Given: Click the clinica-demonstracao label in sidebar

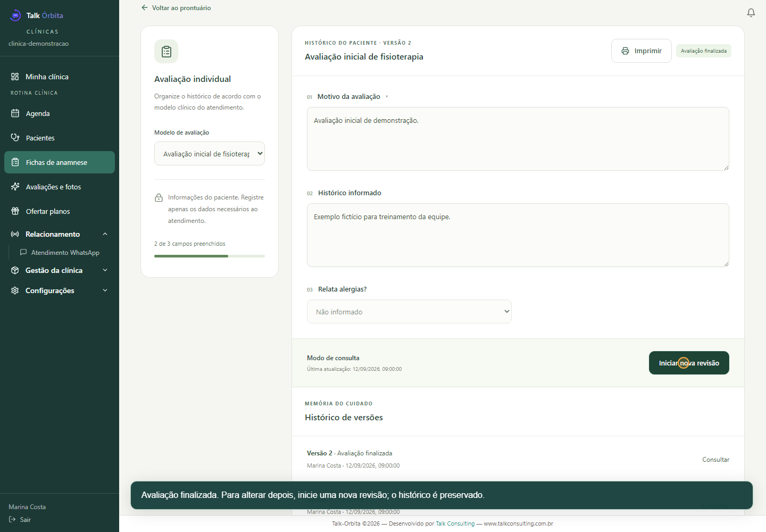Looking at the screenshot, I should pyautogui.click(x=38, y=44).
